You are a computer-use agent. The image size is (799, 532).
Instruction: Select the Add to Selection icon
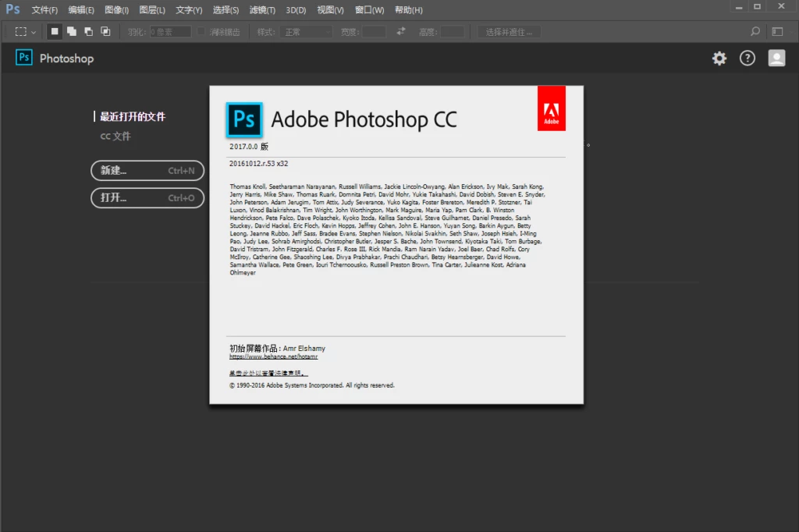(x=72, y=32)
